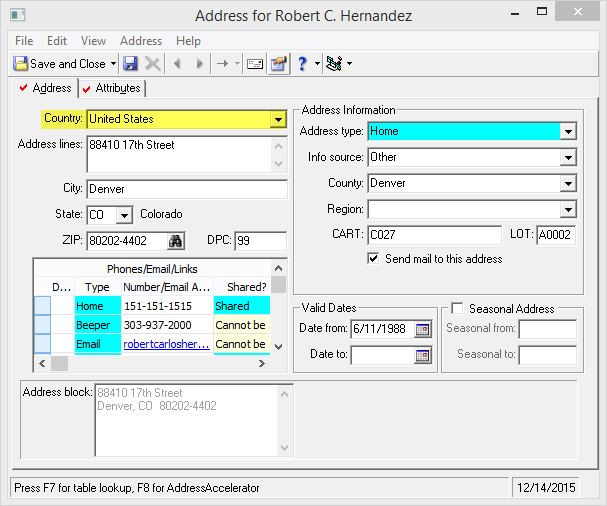The height and width of the screenshot is (506, 607).
Task: Click the Number/Email column header
Action: (x=167, y=287)
